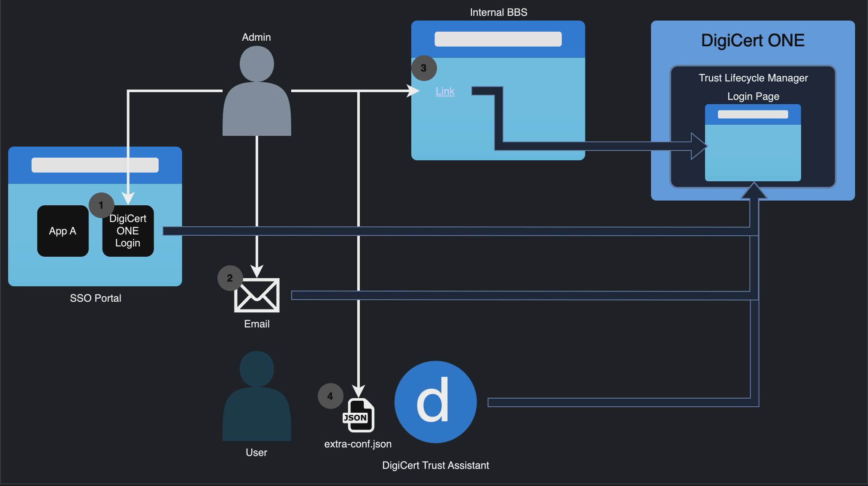
Task: Click the Internal BBS label
Action: [x=498, y=12]
